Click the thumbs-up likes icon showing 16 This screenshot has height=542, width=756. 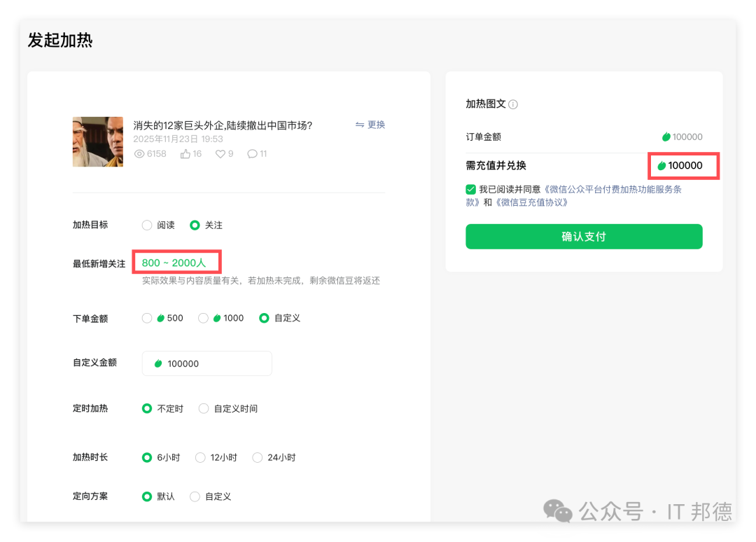click(185, 154)
